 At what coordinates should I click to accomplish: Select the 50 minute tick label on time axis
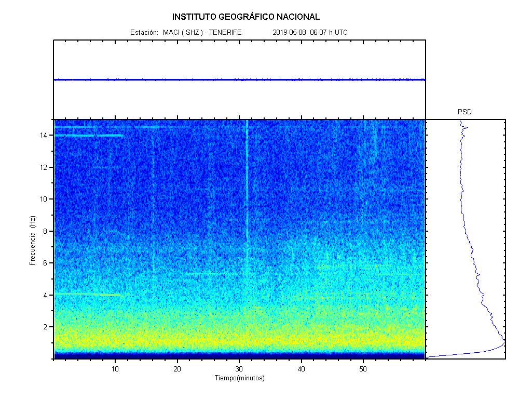point(363,369)
